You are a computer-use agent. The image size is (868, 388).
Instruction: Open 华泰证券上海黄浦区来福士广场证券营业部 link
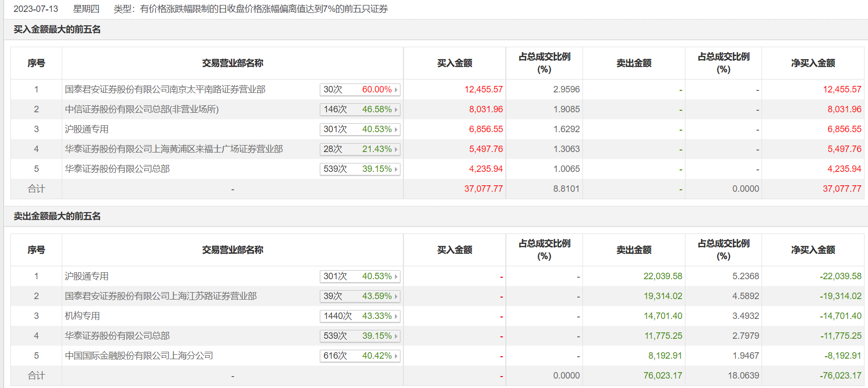tap(174, 149)
